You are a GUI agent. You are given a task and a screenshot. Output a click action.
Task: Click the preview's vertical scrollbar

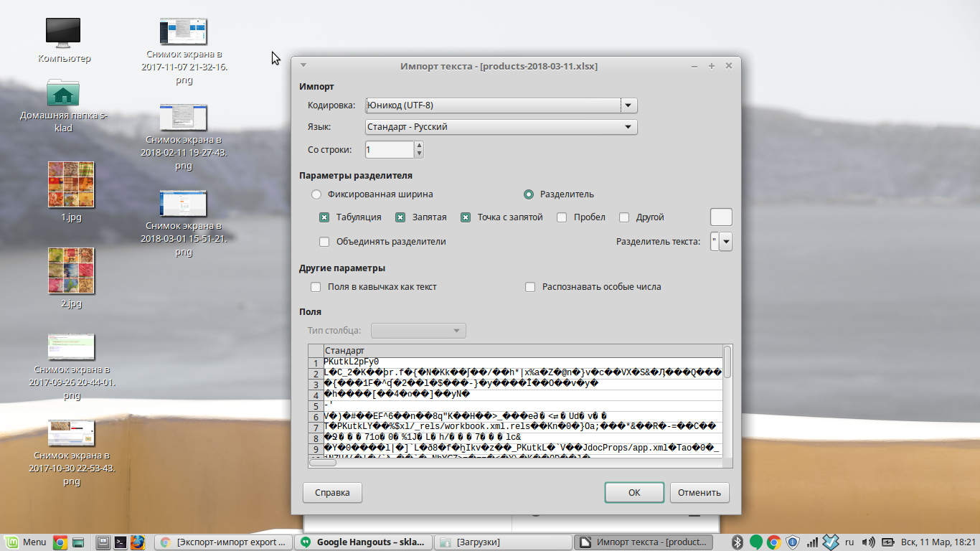pyautogui.click(x=727, y=362)
